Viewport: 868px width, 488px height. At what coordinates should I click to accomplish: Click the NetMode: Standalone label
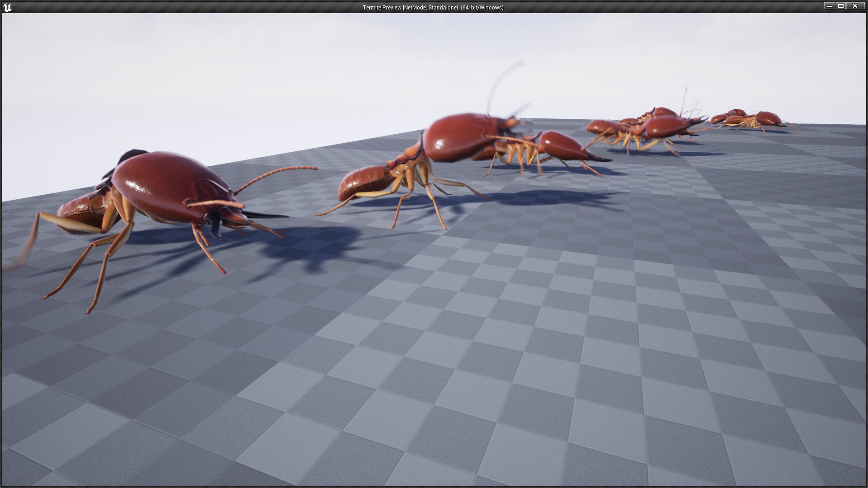point(431,7)
